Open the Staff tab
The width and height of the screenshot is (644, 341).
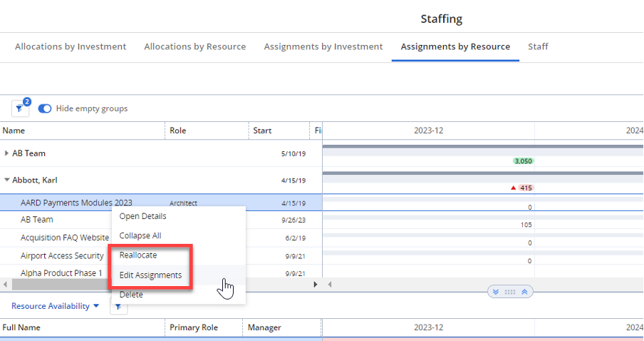pos(538,46)
